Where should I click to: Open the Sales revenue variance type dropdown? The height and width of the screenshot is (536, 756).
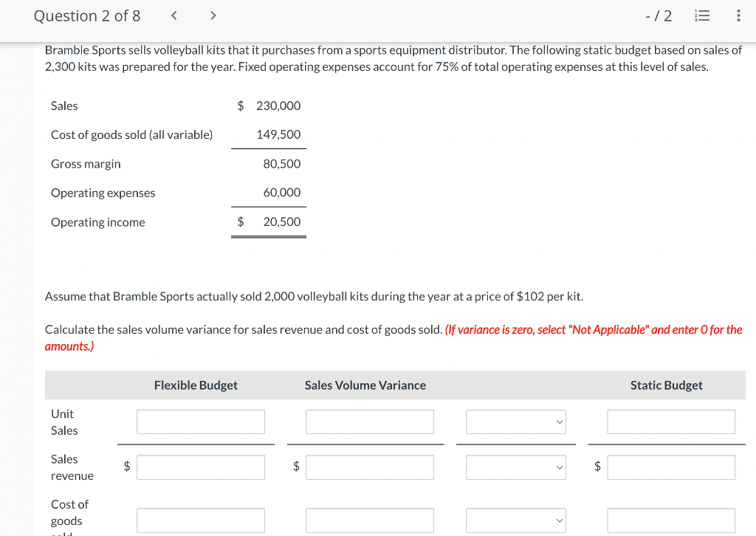point(516,467)
